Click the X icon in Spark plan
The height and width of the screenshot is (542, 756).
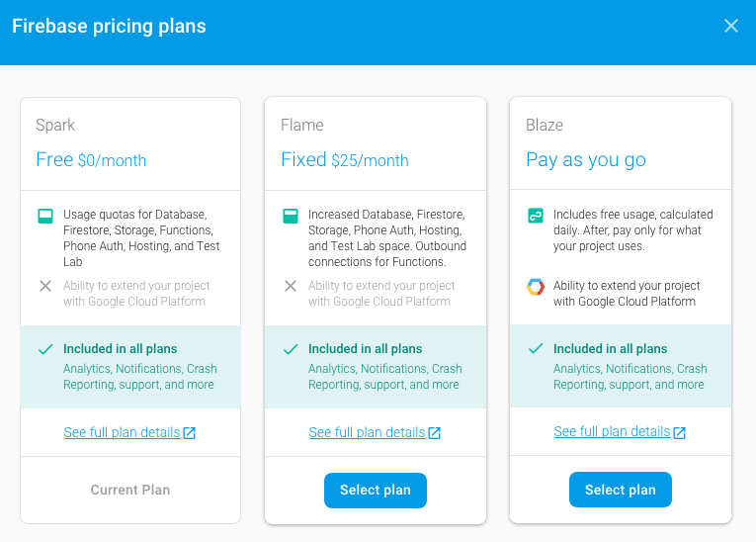pyautogui.click(x=44, y=286)
